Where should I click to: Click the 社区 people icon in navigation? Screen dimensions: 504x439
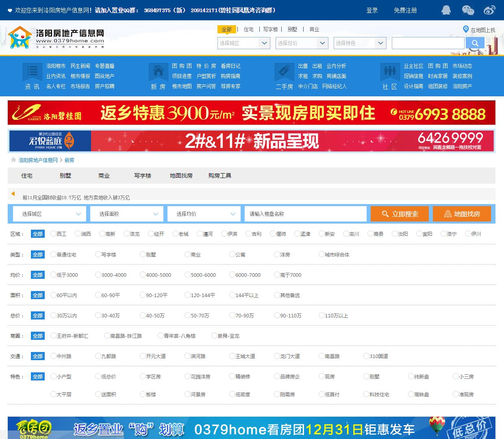pos(389,72)
